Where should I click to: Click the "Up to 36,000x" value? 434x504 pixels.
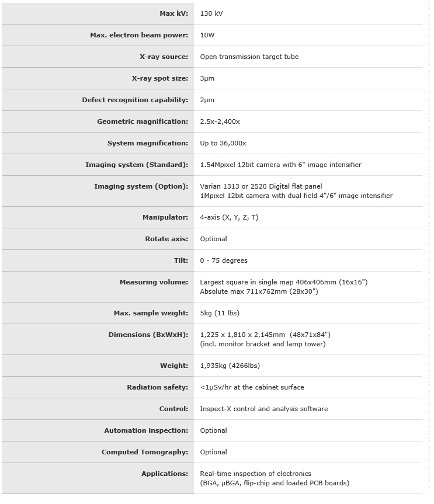(x=223, y=143)
